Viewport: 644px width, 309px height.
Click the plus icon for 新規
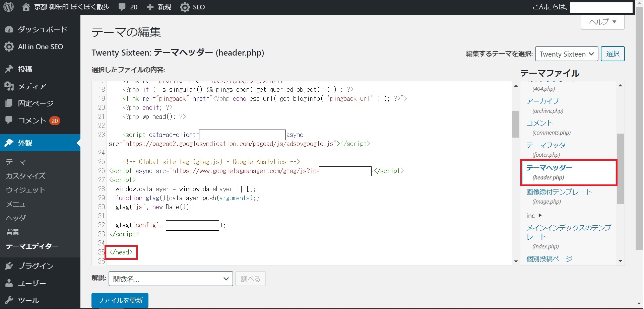point(150,7)
